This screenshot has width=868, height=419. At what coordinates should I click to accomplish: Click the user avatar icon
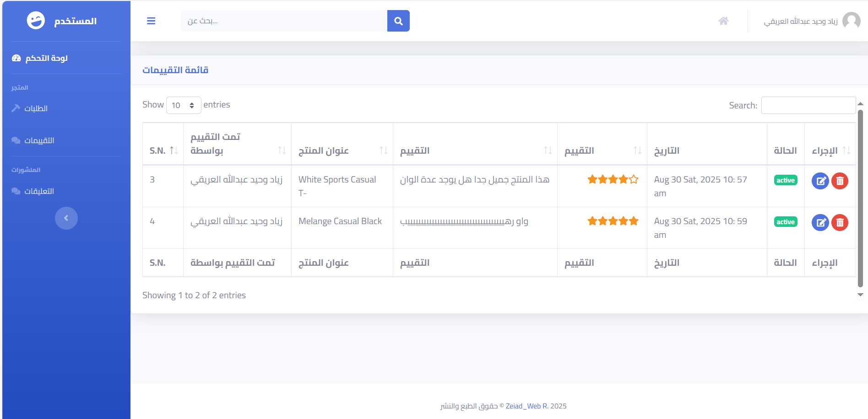[x=852, y=21]
